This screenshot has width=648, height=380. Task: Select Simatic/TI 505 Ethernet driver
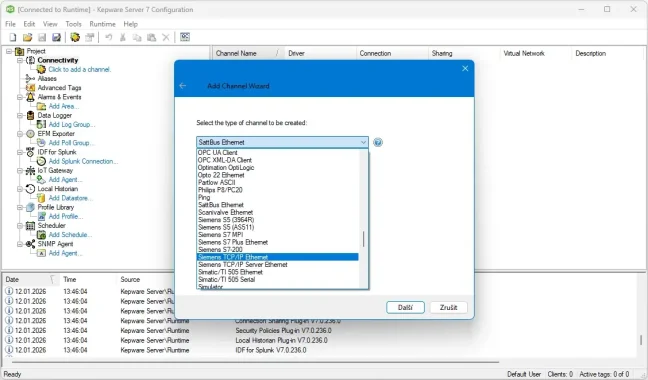pyautogui.click(x=277, y=272)
